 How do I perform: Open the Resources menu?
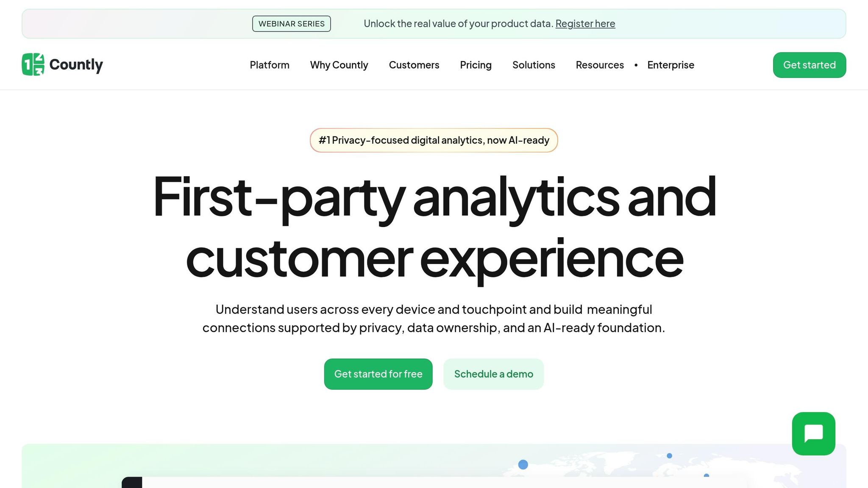tap(600, 65)
